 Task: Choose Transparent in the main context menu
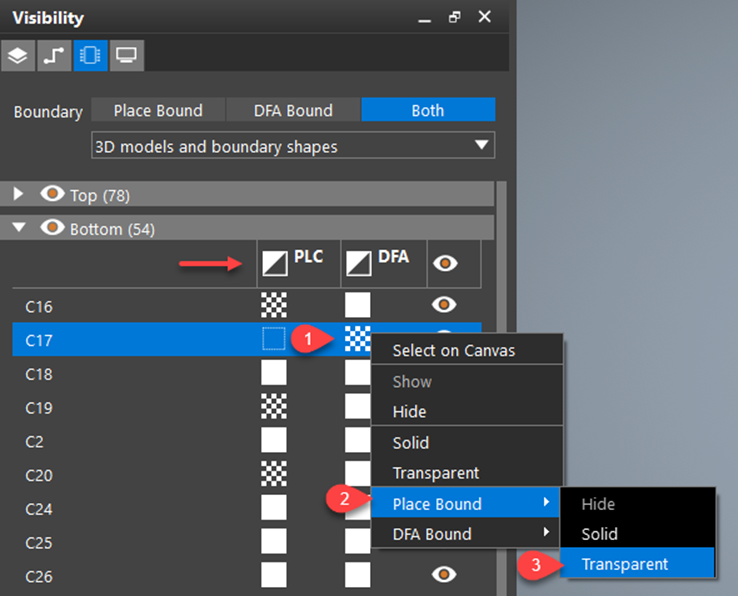pos(467,473)
